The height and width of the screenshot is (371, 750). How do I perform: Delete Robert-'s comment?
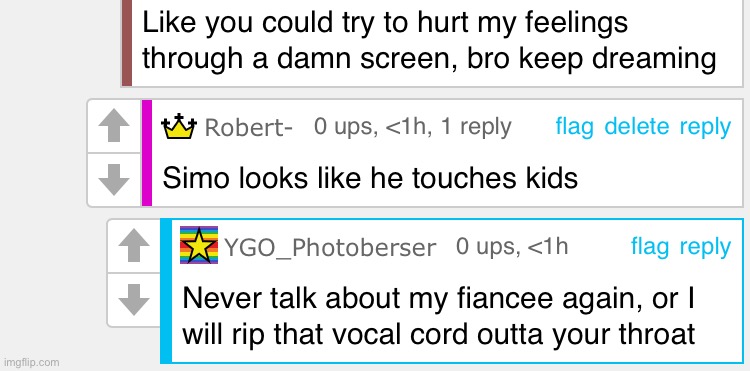tap(637, 127)
